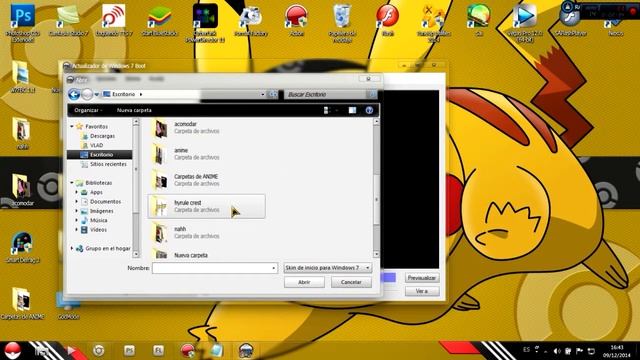Open the blue help icon
The width and height of the screenshot is (640, 360).
coord(369,110)
